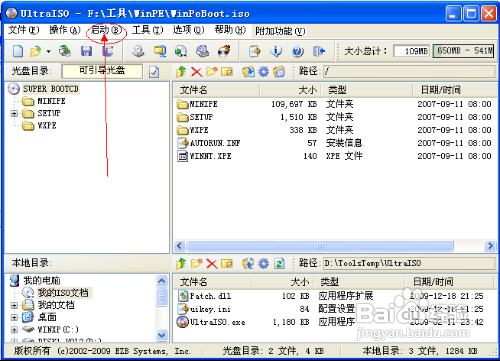Open the dropdown arrow beside Open icon
This screenshot has height=361, width=500.
[x=48, y=52]
